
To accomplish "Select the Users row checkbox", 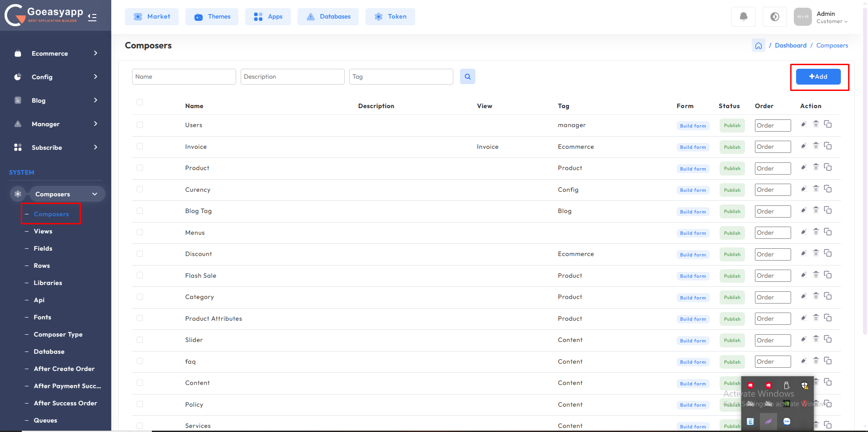I will coord(140,125).
